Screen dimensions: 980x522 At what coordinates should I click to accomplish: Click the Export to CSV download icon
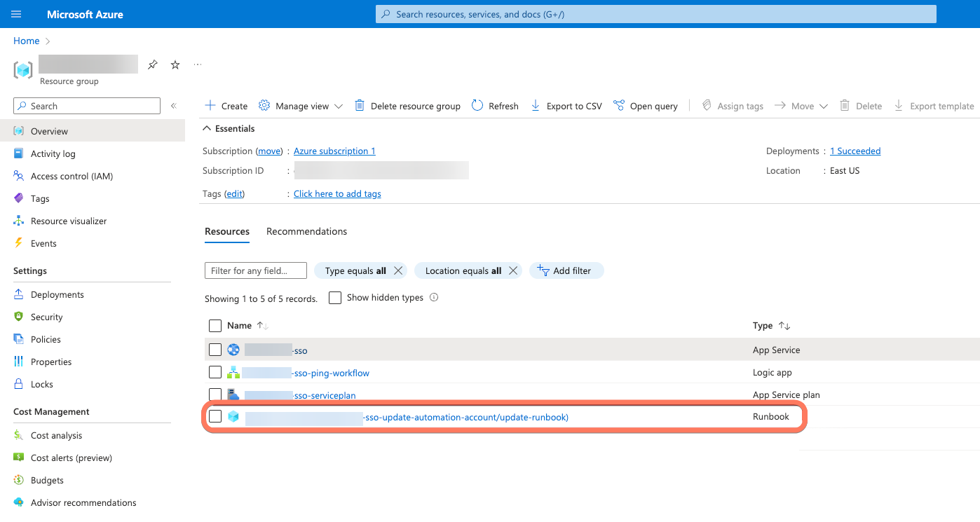pyautogui.click(x=536, y=106)
